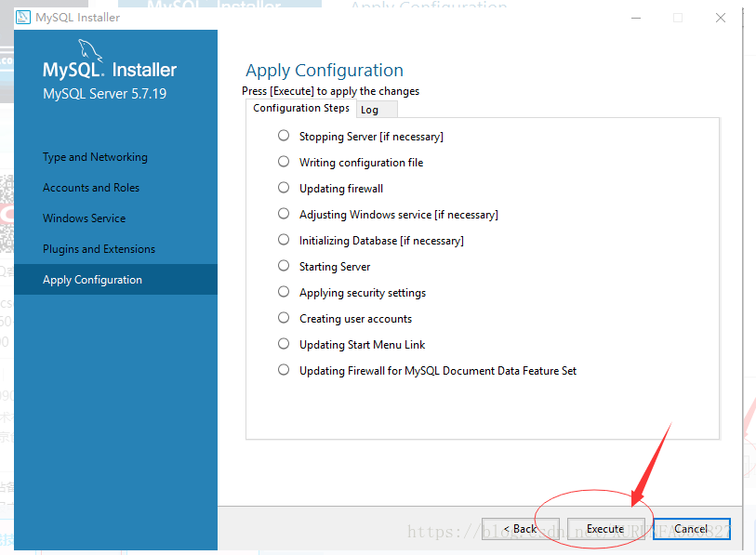The height and width of the screenshot is (555, 756).
Task: Click 'Starting Server' step text
Action: pyautogui.click(x=335, y=267)
